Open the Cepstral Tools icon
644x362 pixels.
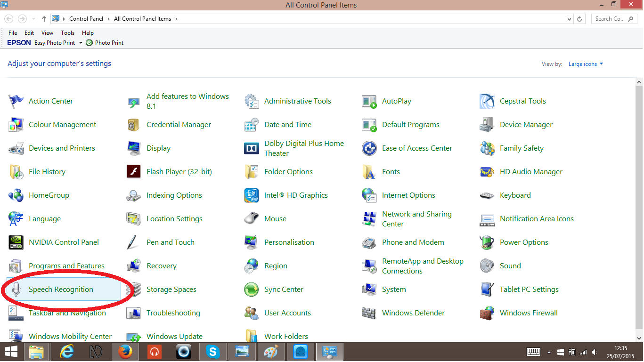pos(487,101)
